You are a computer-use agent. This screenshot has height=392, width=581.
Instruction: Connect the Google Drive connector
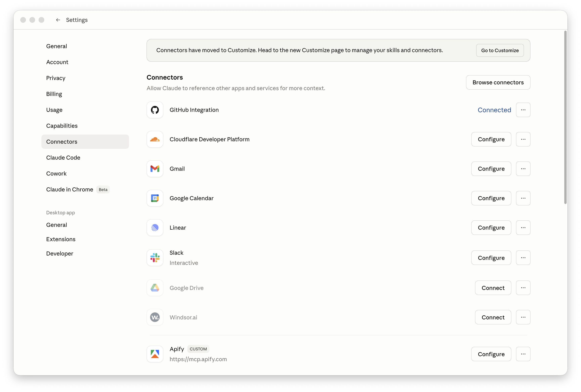coord(493,288)
